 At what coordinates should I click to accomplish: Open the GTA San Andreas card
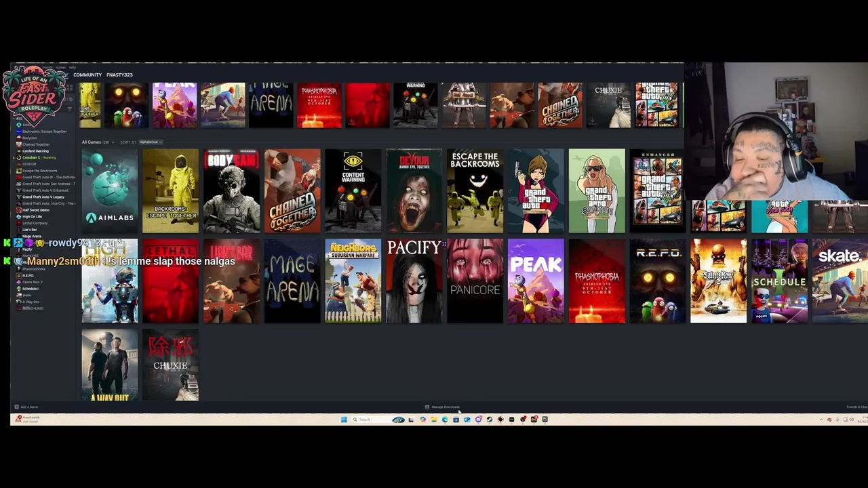click(x=597, y=191)
